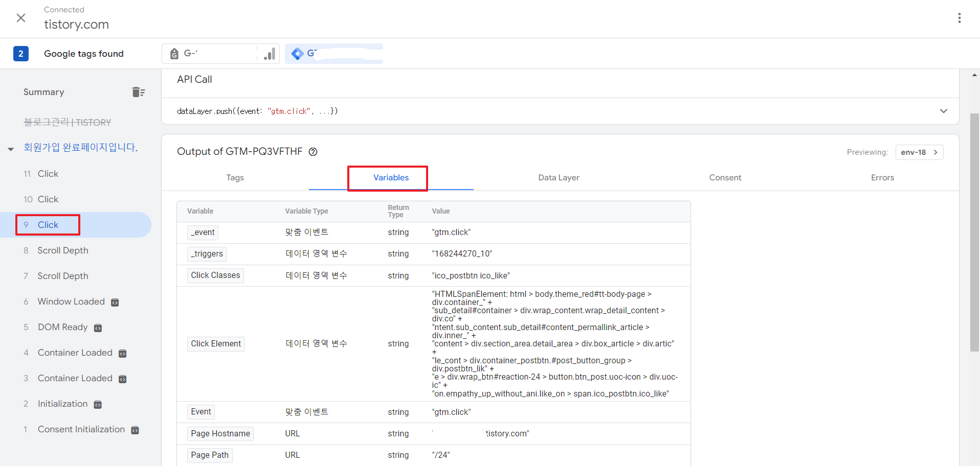Switch to the Tags tab
This screenshot has height=466, width=980.
click(x=235, y=178)
